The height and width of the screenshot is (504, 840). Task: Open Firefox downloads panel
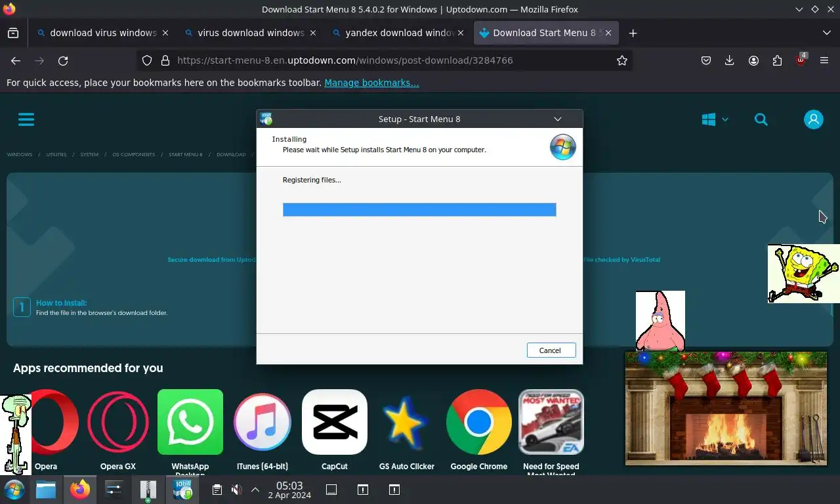pyautogui.click(x=729, y=60)
